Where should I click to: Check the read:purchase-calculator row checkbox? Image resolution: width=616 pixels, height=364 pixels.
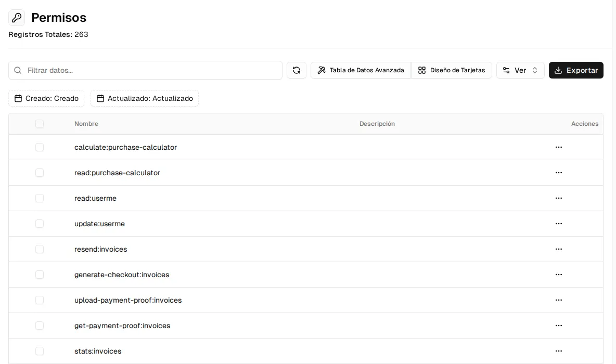click(40, 173)
